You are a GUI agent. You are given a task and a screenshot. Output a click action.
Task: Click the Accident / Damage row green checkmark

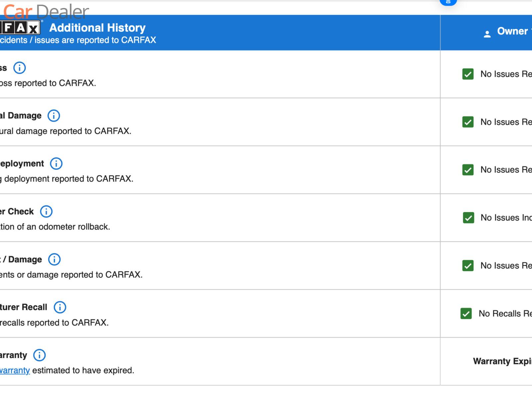[x=468, y=266]
